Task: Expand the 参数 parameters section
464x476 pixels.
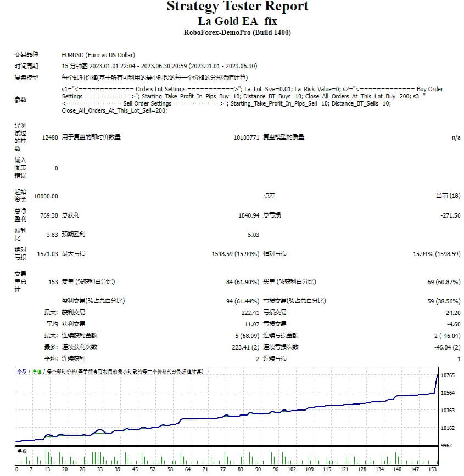Action: tap(20, 100)
